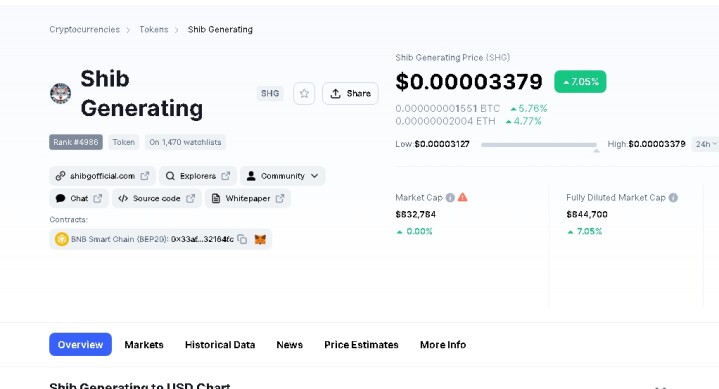Image resolution: width=719 pixels, height=389 pixels.
Task: Click the Market Cap red warning icon
Action: pyautogui.click(x=462, y=198)
